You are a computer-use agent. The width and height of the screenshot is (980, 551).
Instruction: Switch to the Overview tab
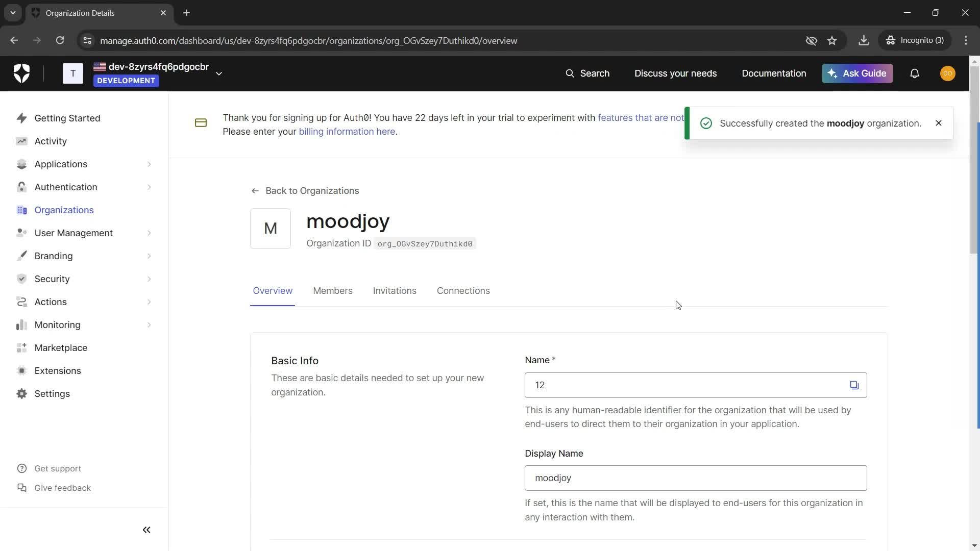coord(273,291)
